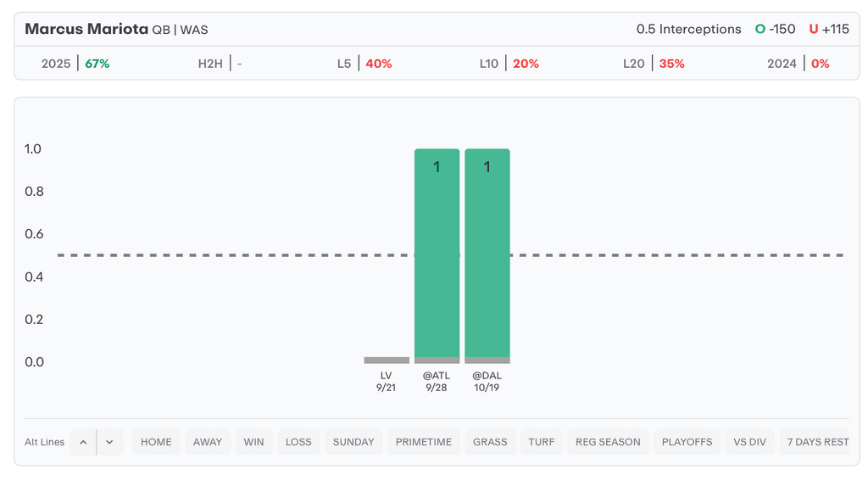Filter by PRIMETIME games
This screenshot has width=868, height=481.
point(424,442)
